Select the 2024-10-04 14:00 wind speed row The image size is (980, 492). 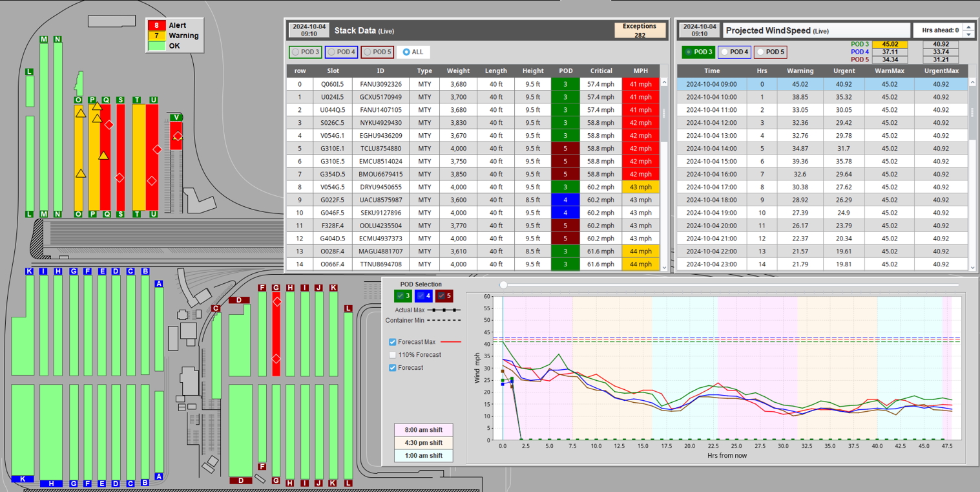coord(711,149)
